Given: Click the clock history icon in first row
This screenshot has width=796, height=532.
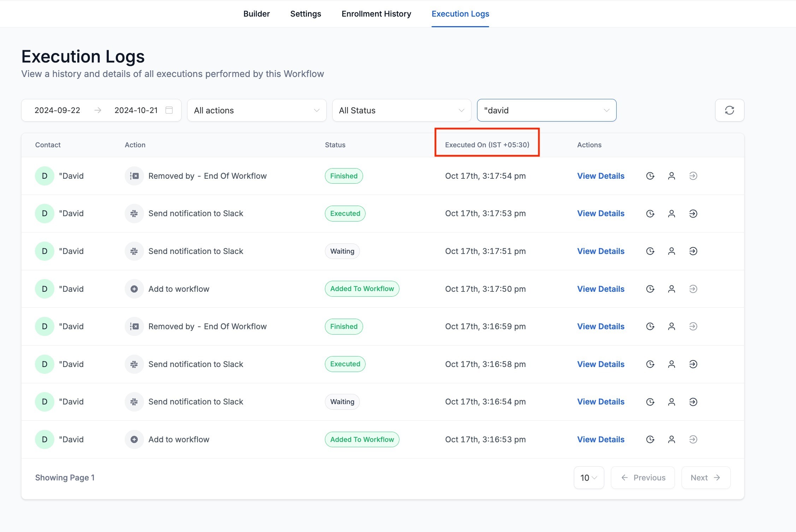Looking at the screenshot, I should pyautogui.click(x=650, y=176).
